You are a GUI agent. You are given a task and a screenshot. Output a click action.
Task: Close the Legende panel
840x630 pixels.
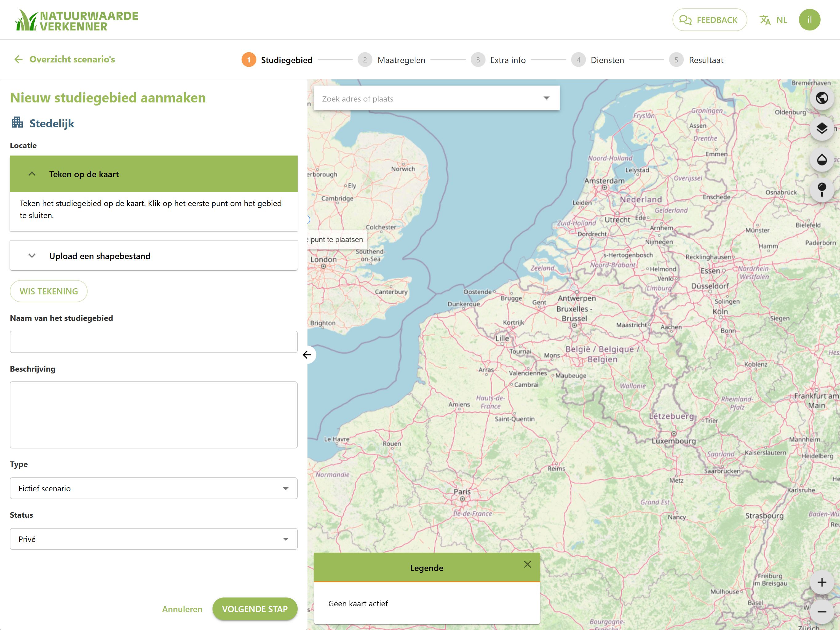528,564
